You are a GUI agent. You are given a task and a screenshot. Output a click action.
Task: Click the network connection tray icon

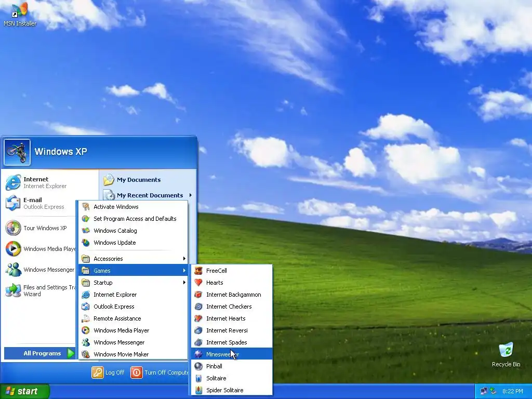pyautogui.click(x=484, y=391)
